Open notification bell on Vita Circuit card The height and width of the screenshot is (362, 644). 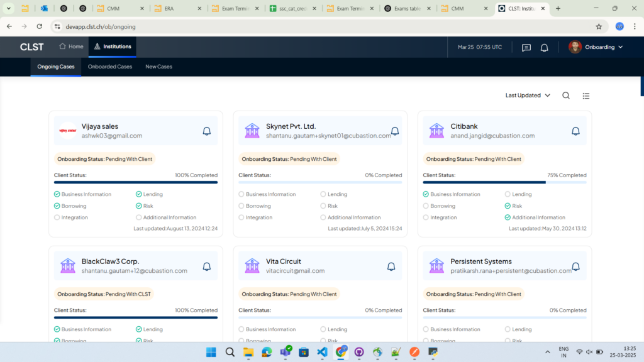(391, 266)
